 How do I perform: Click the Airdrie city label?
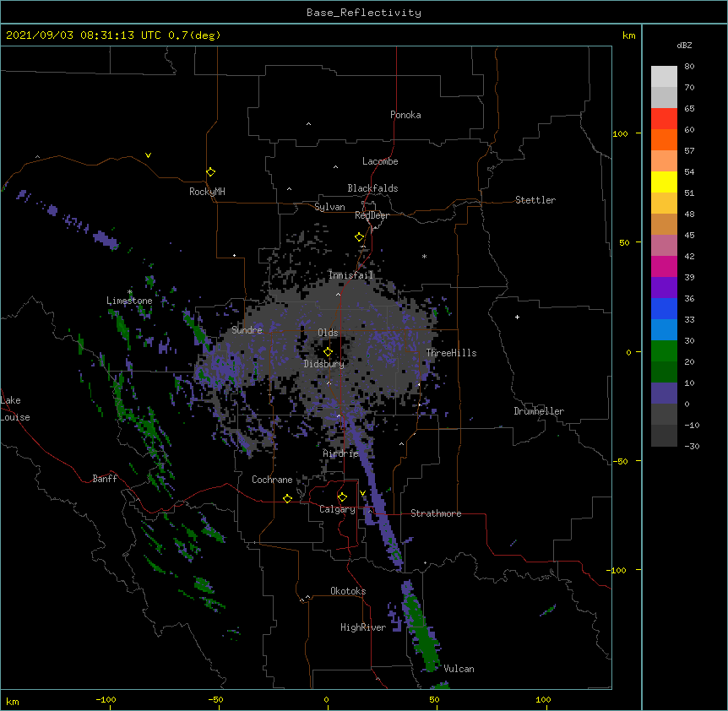pos(340,453)
